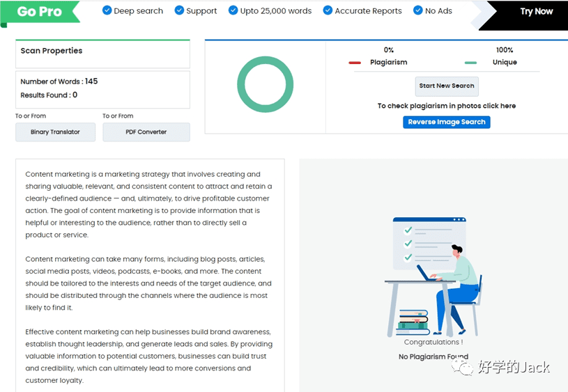Click Start New Search button
Image resolution: width=568 pixels, height=392 pixels.
tap(447, 86)
